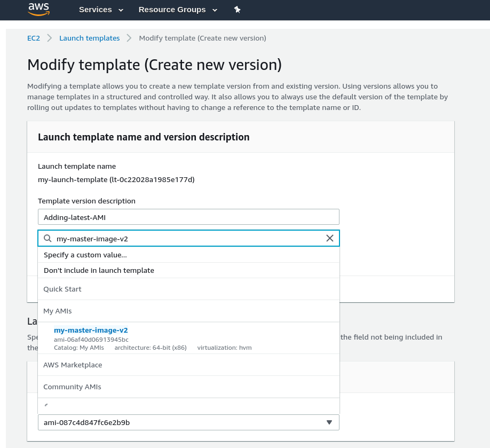490x448 pixels.
Task: Click the AWS logo home icon
Action: pyautogui.click(x=38, y=9)
